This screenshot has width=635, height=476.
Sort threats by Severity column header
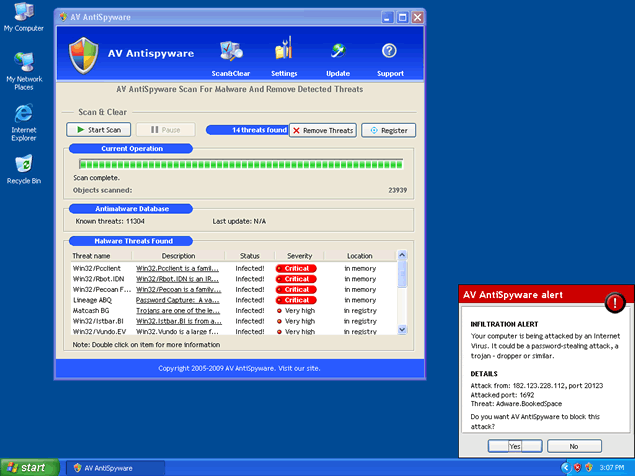(299, 256)
